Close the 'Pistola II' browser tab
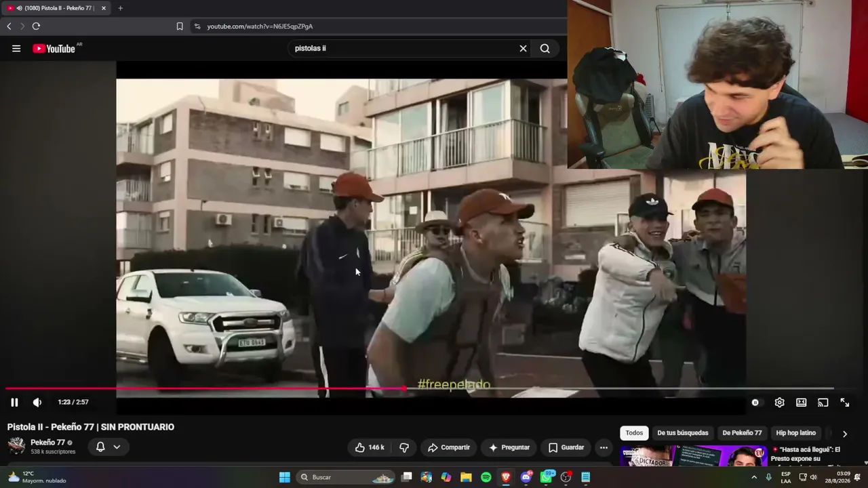The height and width of the screenshot is (488, 868). click(104, 8)
